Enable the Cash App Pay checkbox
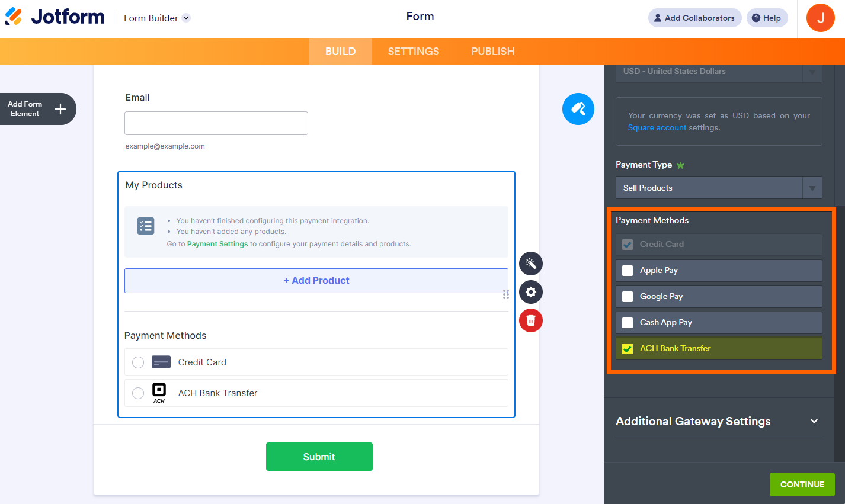 628,323
